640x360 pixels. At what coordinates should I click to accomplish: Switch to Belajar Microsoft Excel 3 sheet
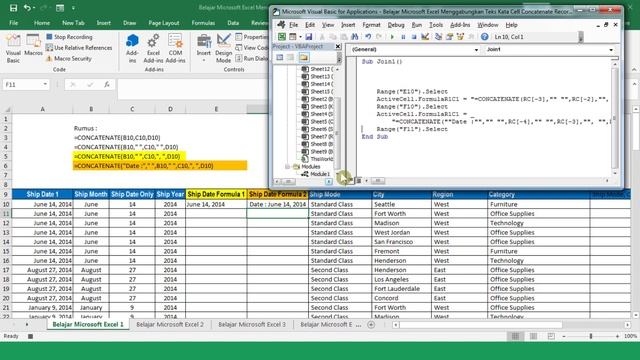coord(252,324)
